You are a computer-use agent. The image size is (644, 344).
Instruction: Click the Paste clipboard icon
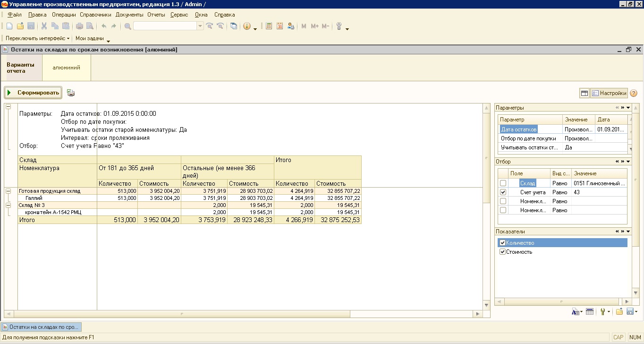coord(66,26)
